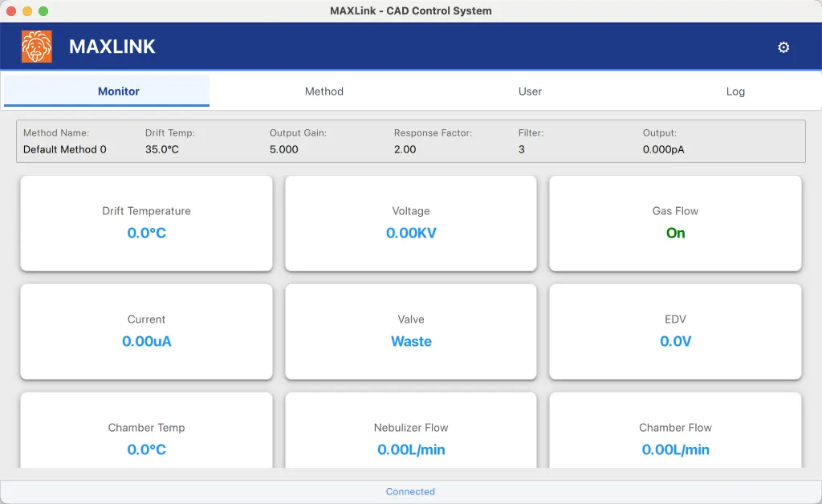Click the Output Gain value 5.000
The width and height of the screenshot is (822, 504).
[x=283, y=149]
